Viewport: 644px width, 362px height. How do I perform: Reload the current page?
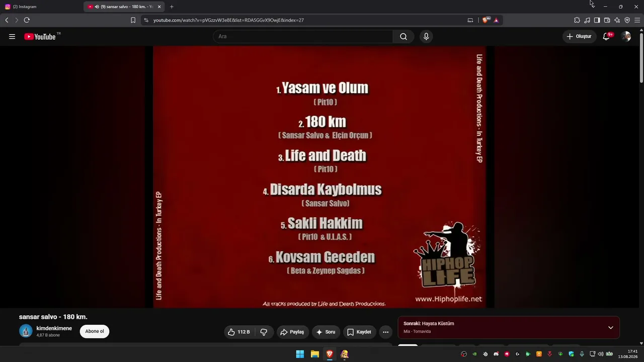(x=27, y=20)
